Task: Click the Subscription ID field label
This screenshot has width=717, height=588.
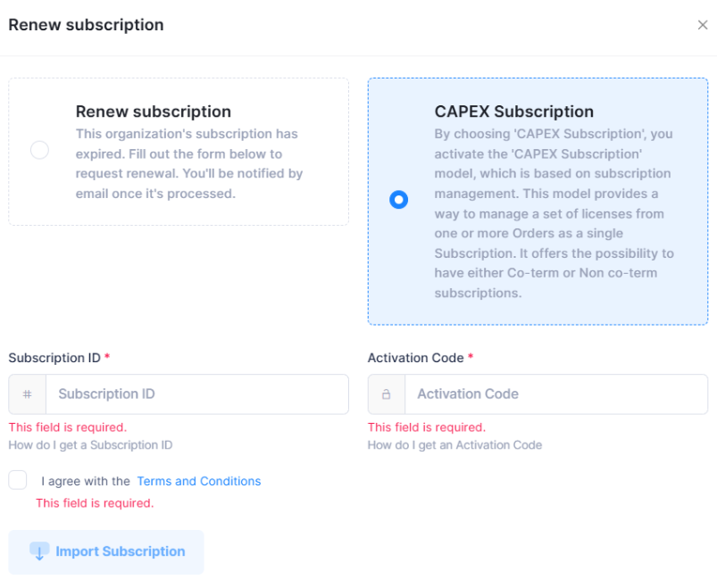Action: click(x=54, y=358)
